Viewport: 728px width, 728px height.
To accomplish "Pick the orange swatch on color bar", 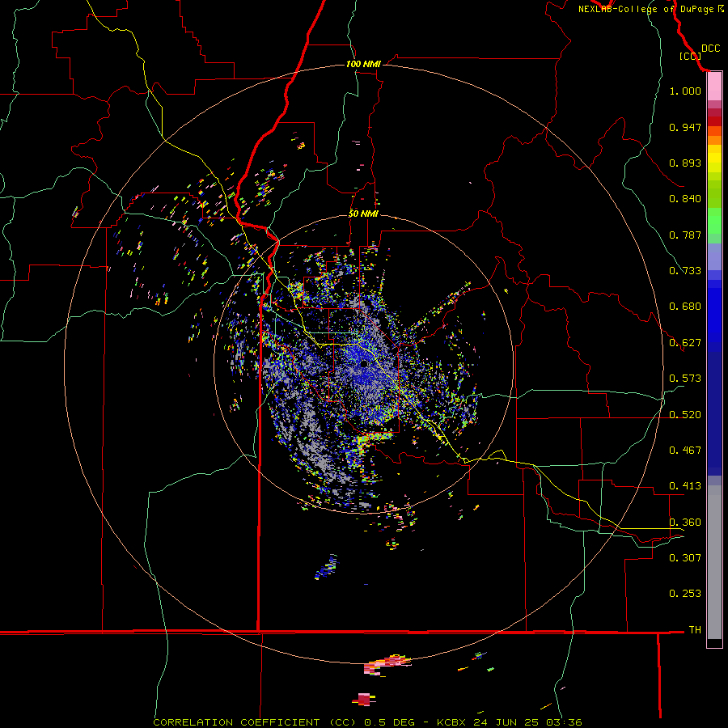I will point(714,140).
